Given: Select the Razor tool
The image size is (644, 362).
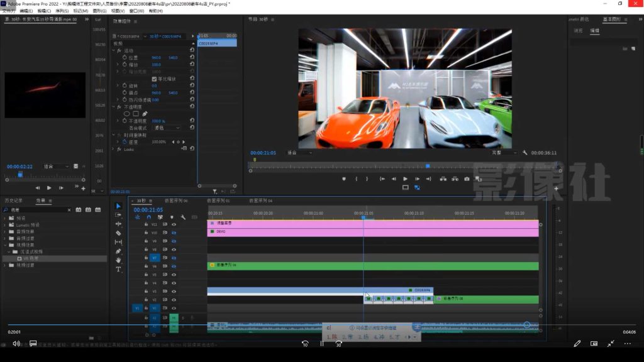Looking at the screenshot, I should [118, 233].
